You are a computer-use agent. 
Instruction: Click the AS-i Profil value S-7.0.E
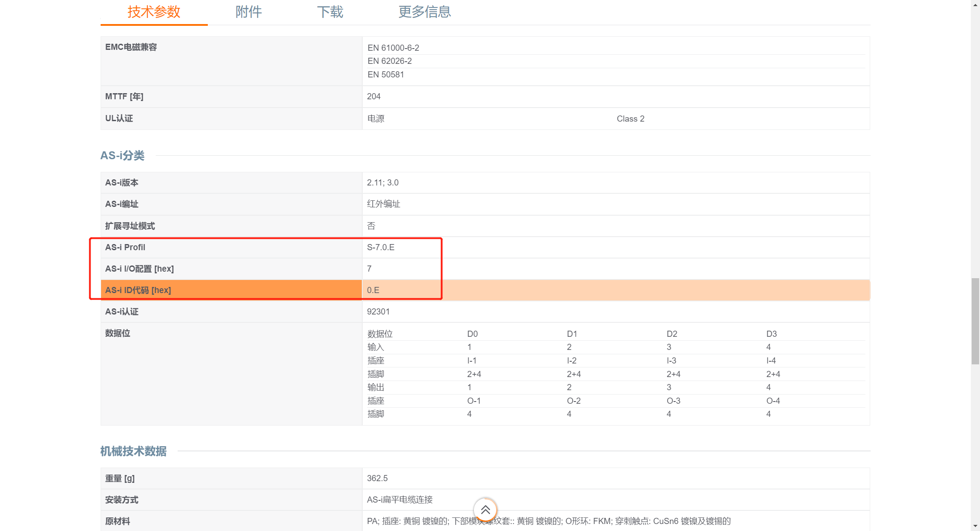pyautogui.click(x=381, y=247)
